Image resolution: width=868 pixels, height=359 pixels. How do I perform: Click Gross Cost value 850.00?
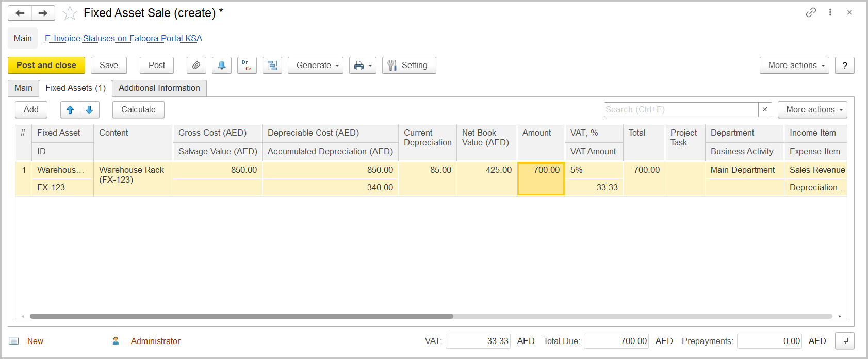coord(218,170)
